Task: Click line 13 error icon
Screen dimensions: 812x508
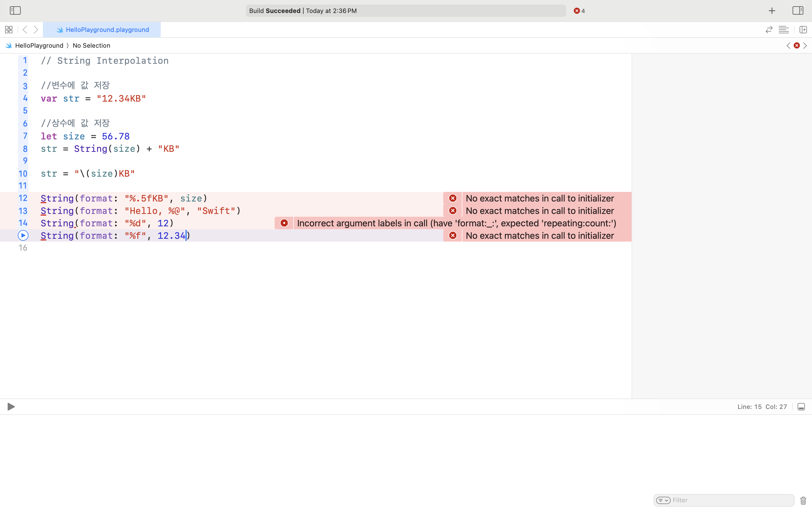Action: pyautogui.click(x=453, y=211)
